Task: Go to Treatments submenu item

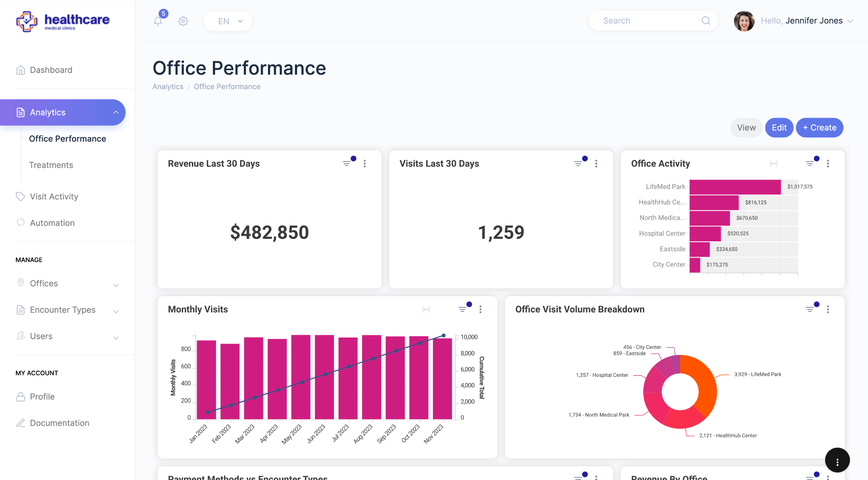Action: coord(51,165)
